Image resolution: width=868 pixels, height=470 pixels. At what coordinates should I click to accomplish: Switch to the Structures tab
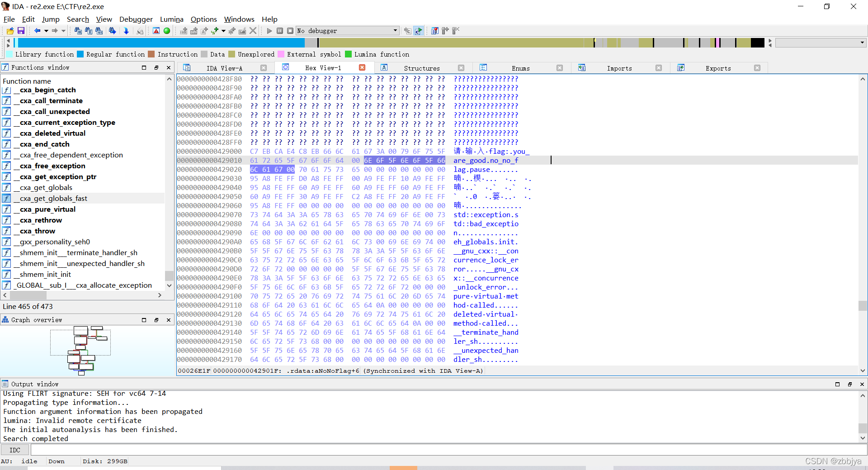coord(422,68)
